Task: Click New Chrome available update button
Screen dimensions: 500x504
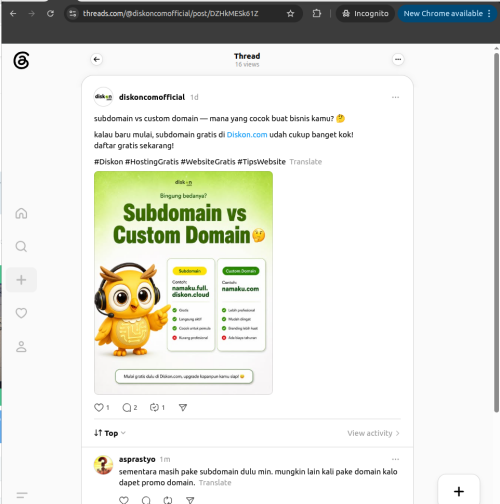Action: [x=447, y=14]
